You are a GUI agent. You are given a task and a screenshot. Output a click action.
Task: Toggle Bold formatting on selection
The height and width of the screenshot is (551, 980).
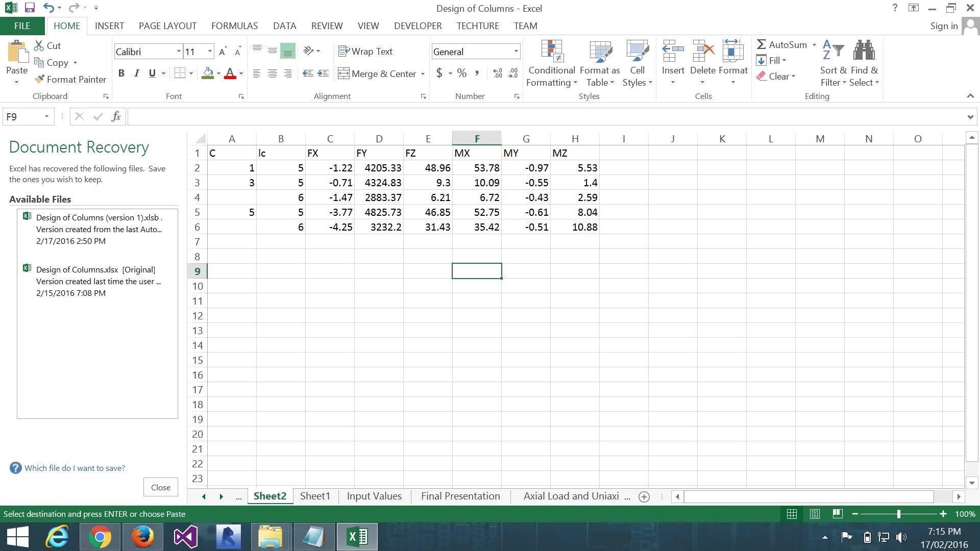[x=122, y=72]
